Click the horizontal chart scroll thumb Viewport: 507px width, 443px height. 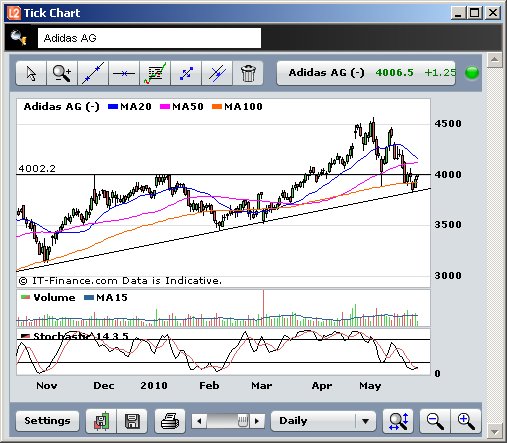(x=243, y=421)
